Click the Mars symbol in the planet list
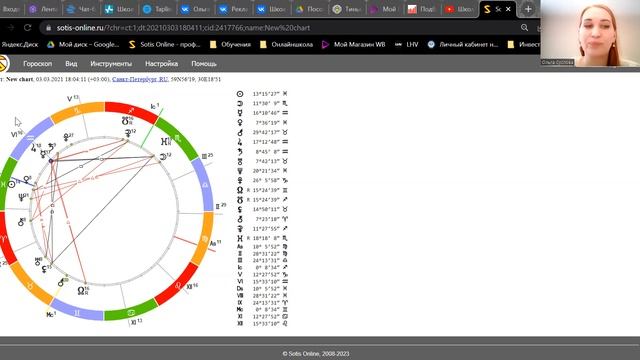640x360 pixels. click(240, 132)
